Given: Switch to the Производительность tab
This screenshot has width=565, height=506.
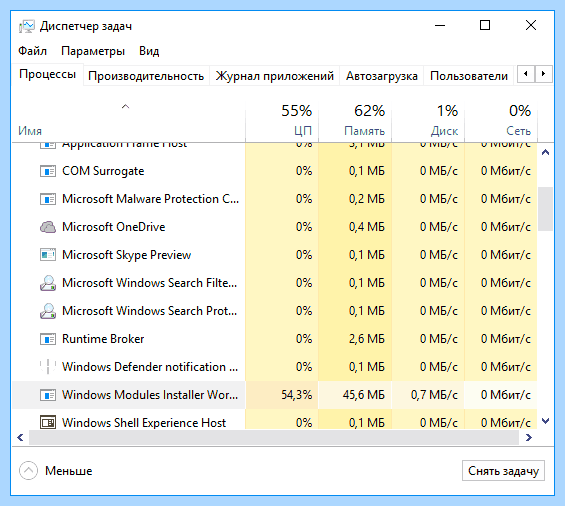Looking at the screenshot, I should pyautogui.click(x=146, y=76).
